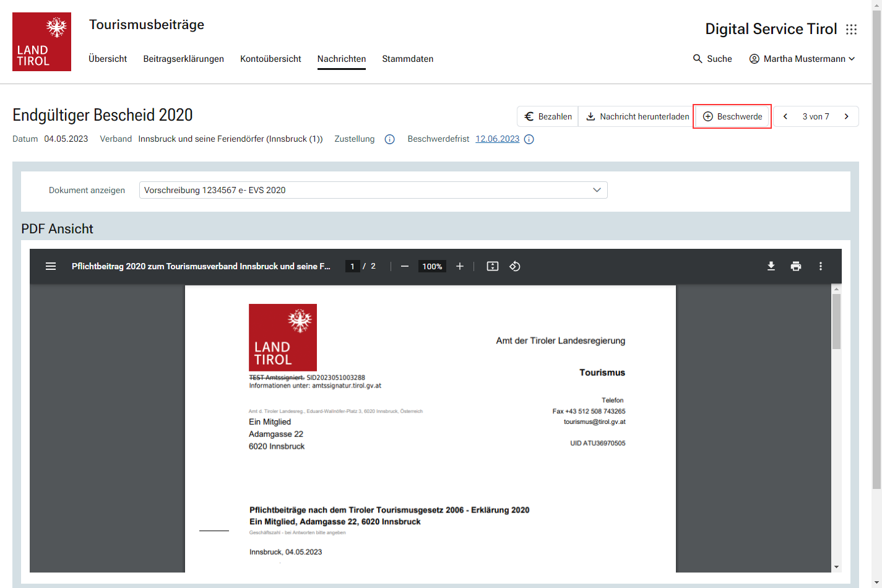
Task: Open PDF viewer more actions menu
Action: click(x=821, y=266)
